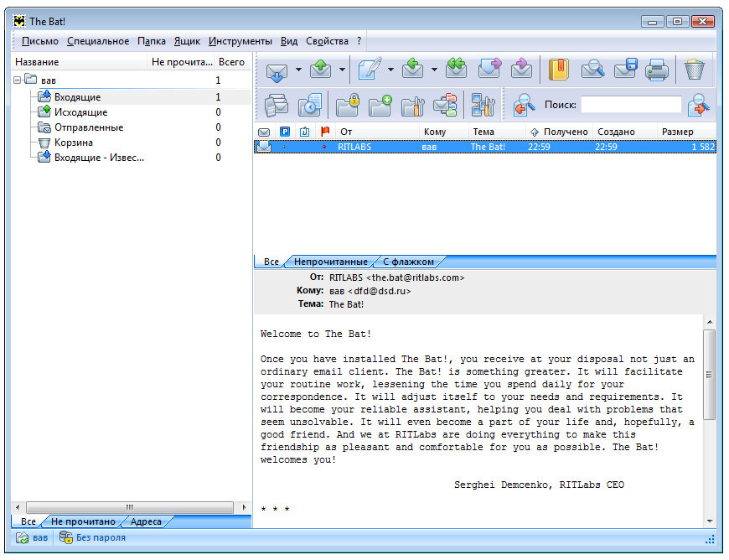
Task: Open dropdown arrow next to Send queued mail
Action: (x=342, y=70)
